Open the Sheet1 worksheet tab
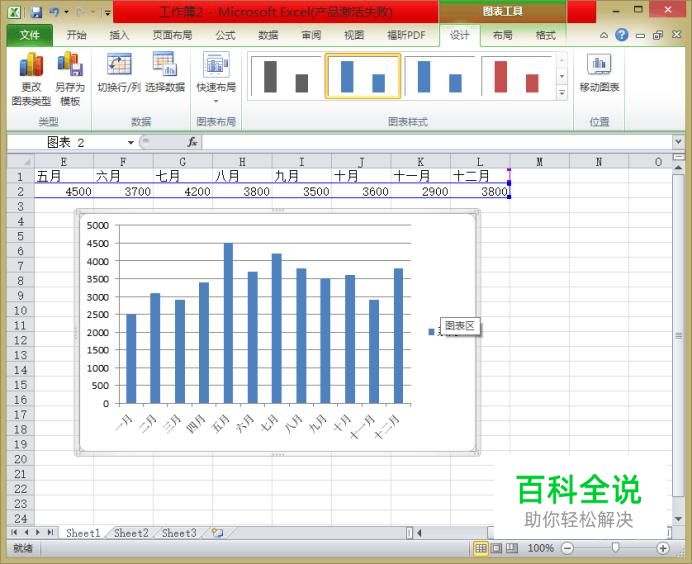 tap(83, 533)
